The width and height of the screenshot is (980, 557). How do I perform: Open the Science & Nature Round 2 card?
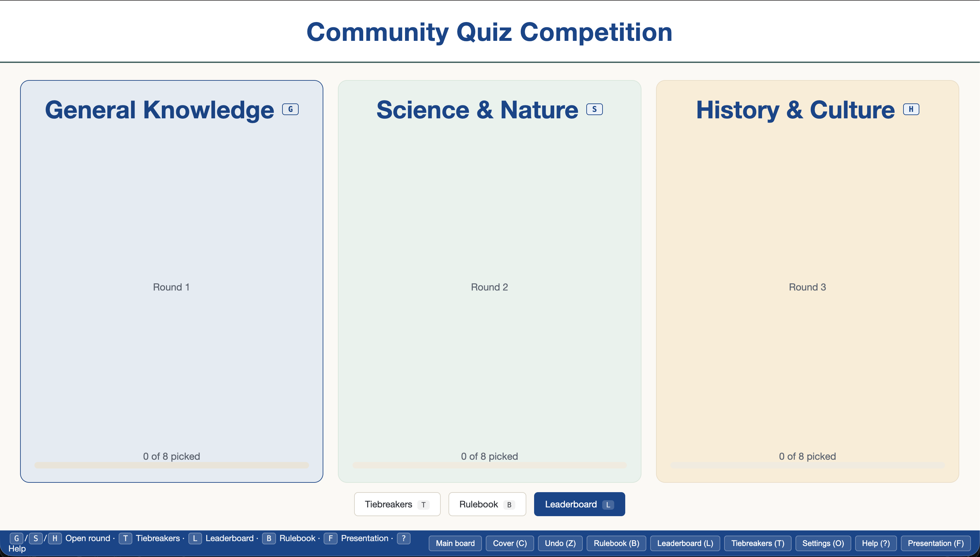pos(490,281)
